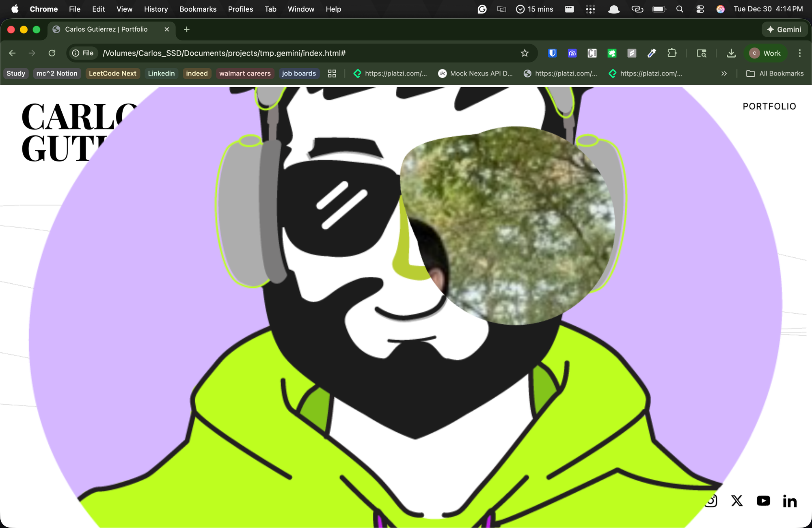
Task: Click the X (Twitter) social icon
Action: 737,501
